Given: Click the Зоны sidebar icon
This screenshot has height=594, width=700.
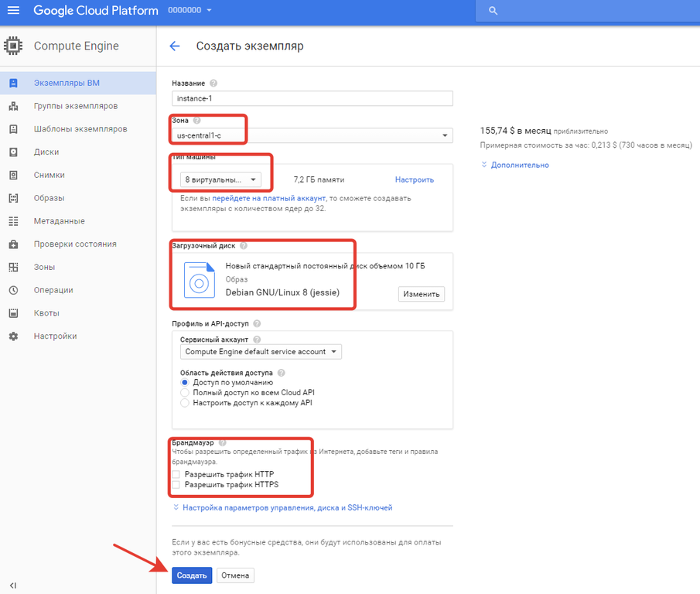Looking at the screenshot, I should tap(13, 268).
